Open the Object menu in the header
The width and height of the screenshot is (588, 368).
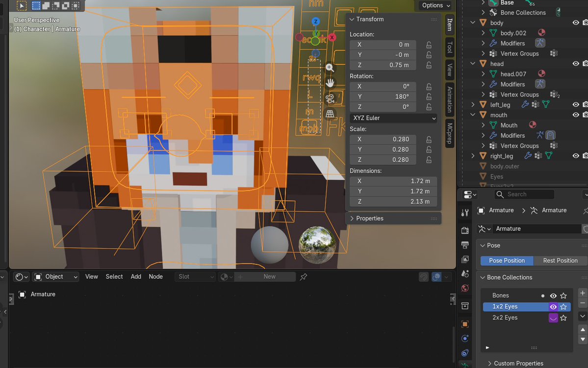pos(55,276)
